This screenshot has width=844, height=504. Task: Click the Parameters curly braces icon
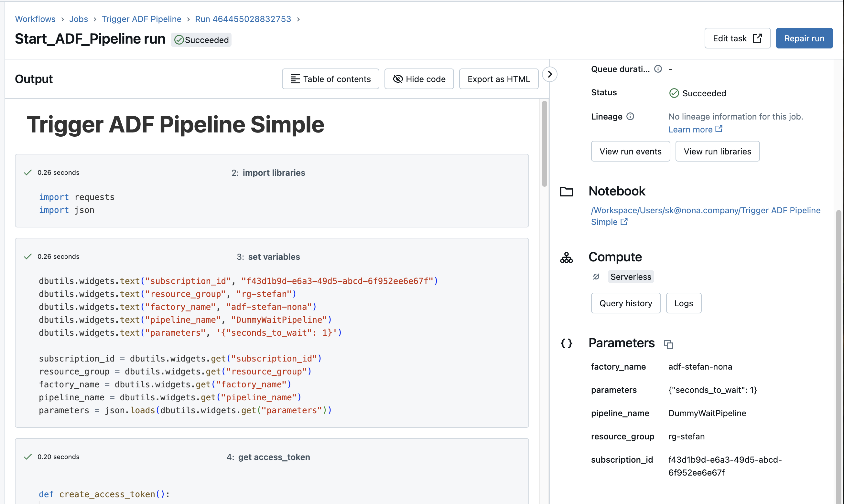coord(566,343)
